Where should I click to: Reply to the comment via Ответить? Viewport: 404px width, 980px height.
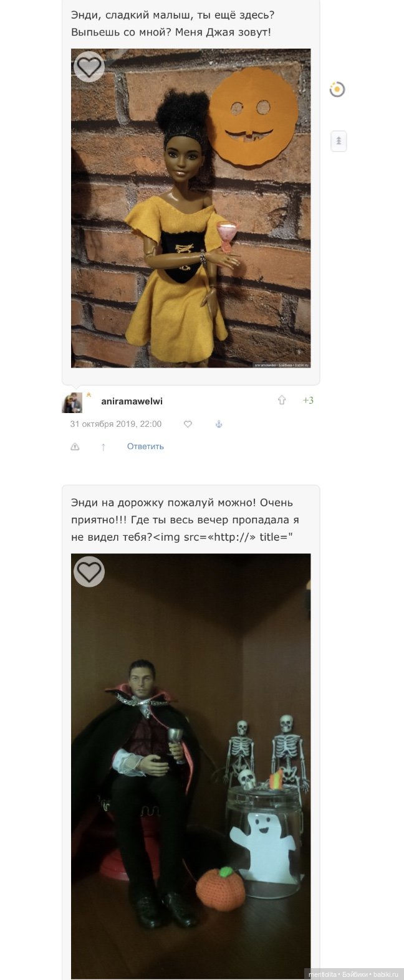145,446
